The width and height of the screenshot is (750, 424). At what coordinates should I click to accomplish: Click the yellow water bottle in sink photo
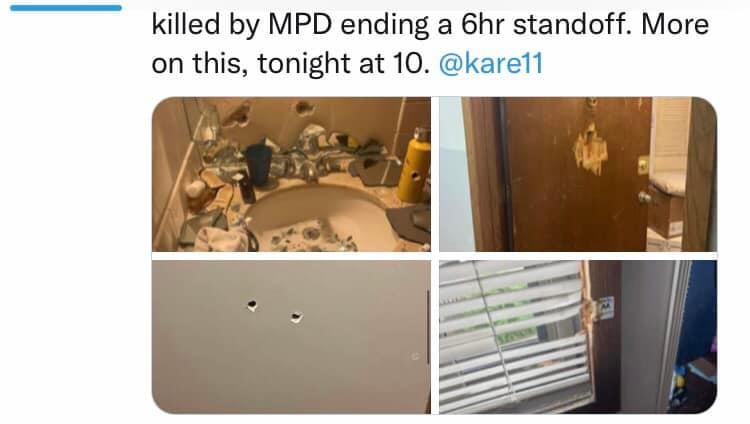pyautogui.click(x=414, y=165)
